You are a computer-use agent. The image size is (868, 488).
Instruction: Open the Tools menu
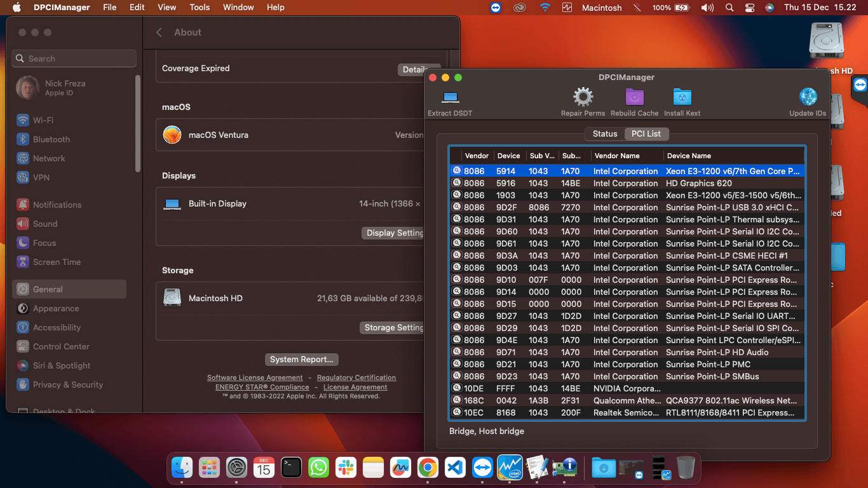[x=200, y=8]
